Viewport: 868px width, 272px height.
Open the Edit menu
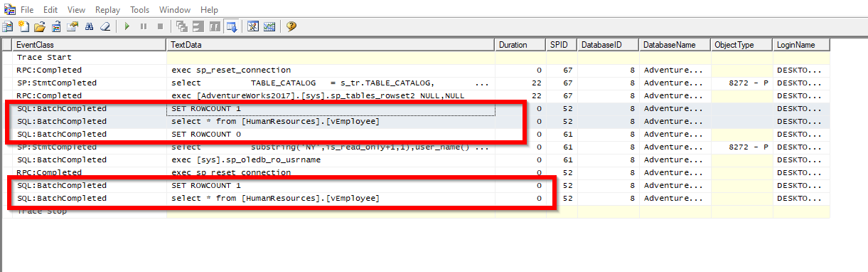50,10
